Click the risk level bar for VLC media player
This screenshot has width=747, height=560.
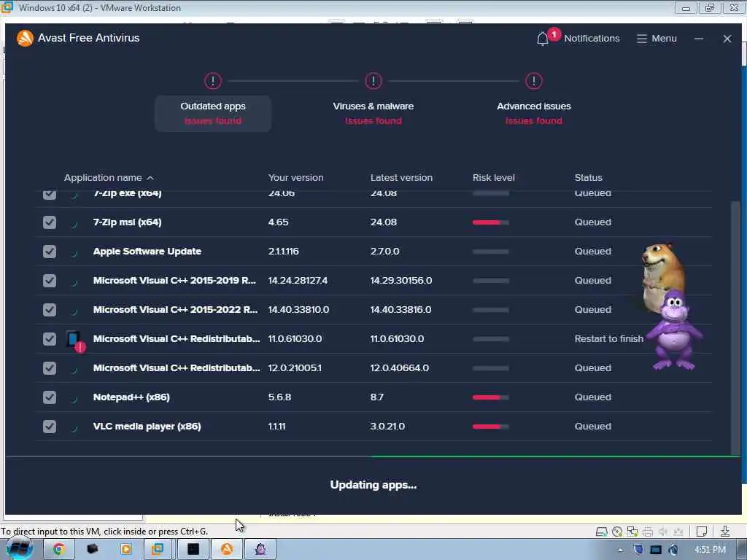[491, 427]
